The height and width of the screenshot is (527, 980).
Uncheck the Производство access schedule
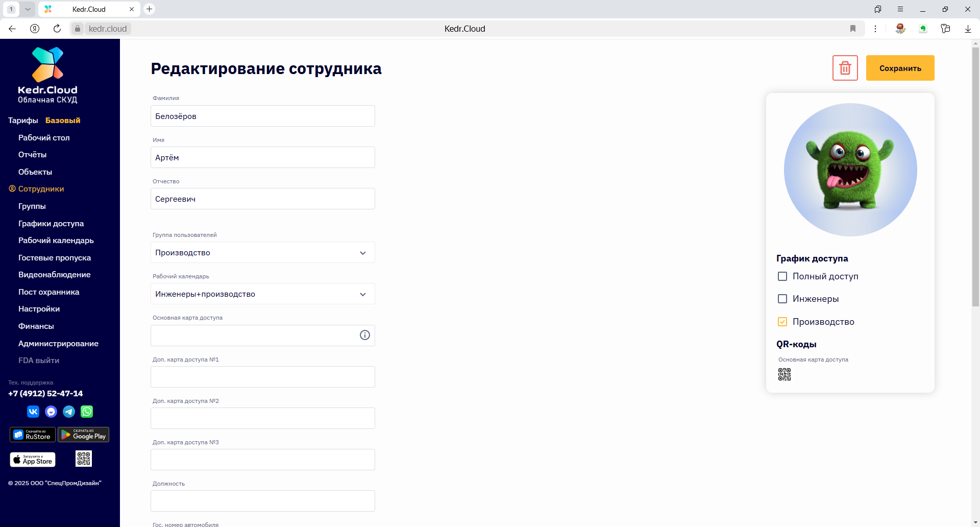782,322
